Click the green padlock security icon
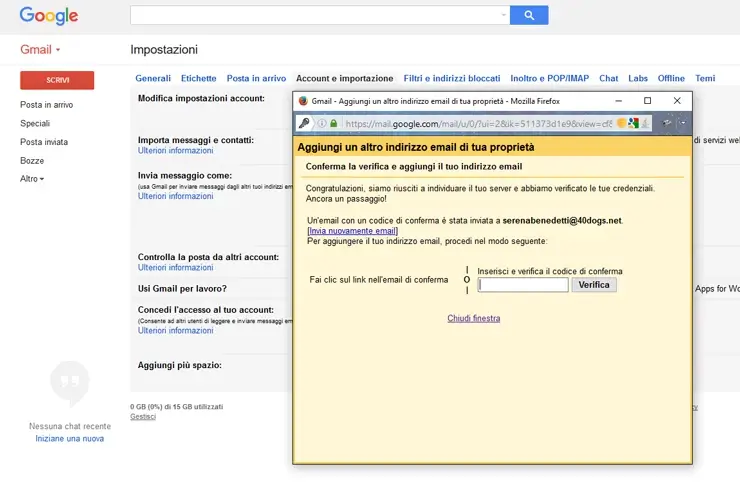Viewport: 740px width, 488px height. (334, 124)
